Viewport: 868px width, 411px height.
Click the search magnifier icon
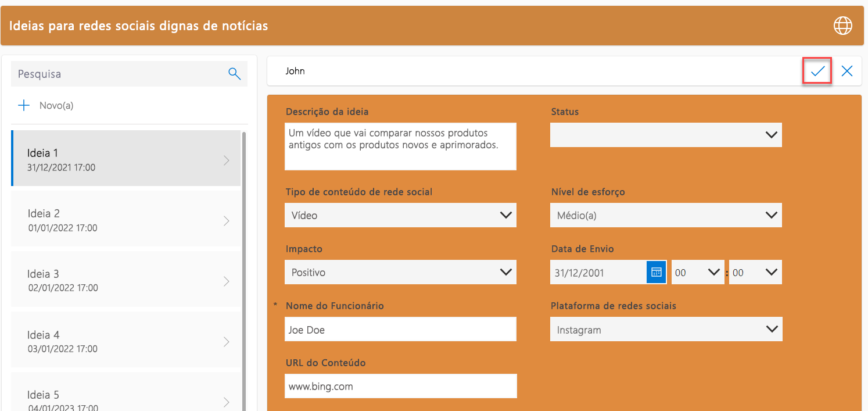coord(234,74)
